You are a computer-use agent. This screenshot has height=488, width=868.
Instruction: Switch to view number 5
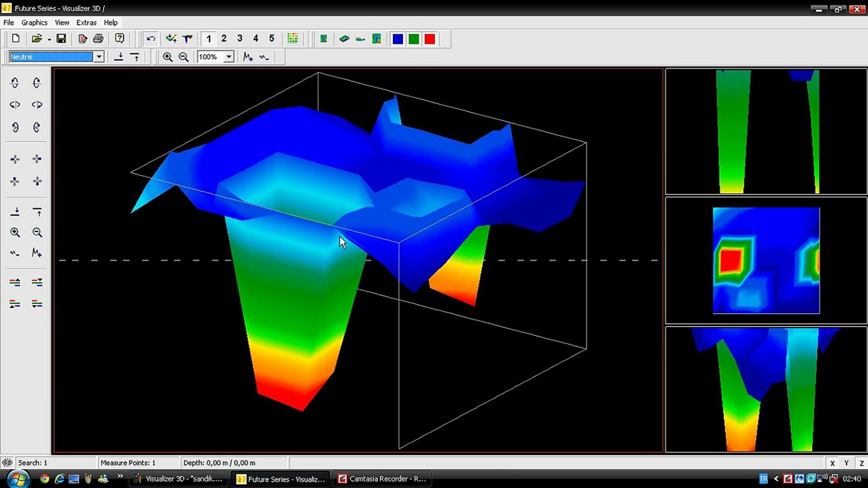coord(271,39)
